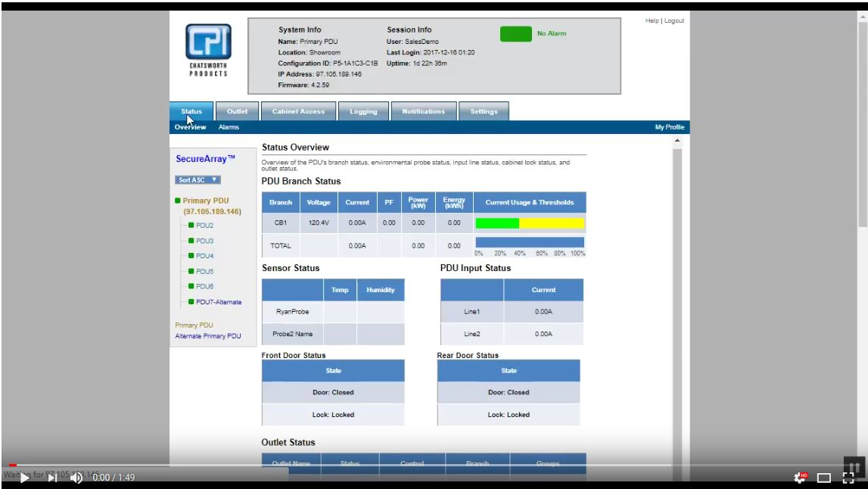Image resolution: width=868 pixels, height=489 pixels.
Task: Click the green No Alarm status indicator
Action: (518, 33)
